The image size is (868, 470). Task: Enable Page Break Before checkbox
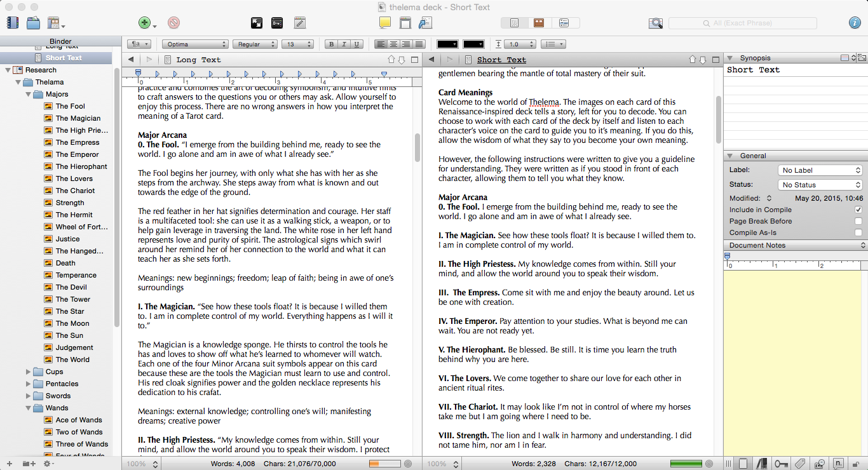858,221
